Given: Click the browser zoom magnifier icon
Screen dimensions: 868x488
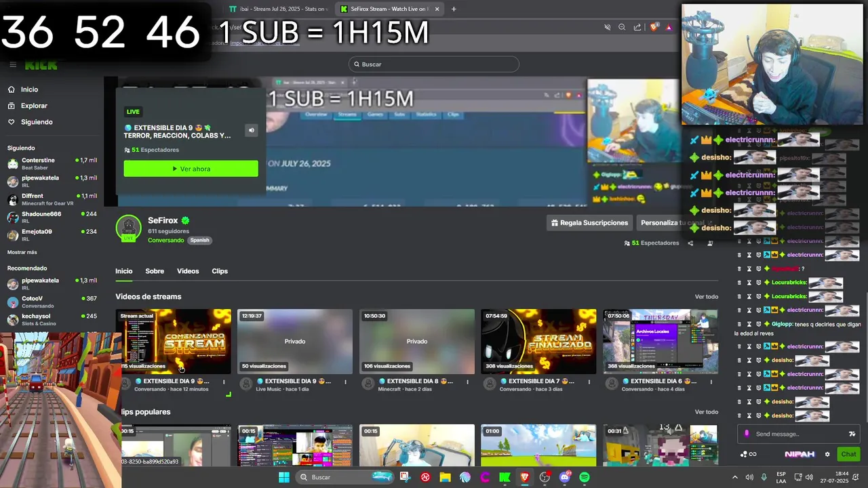Looking at the screenshot, I should coord(622,27).
